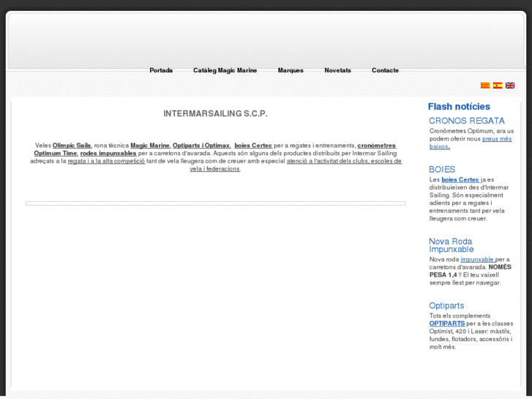Follow the Olimpic Sails link
This screenshot has width=532, height=399.
point(72,146)
